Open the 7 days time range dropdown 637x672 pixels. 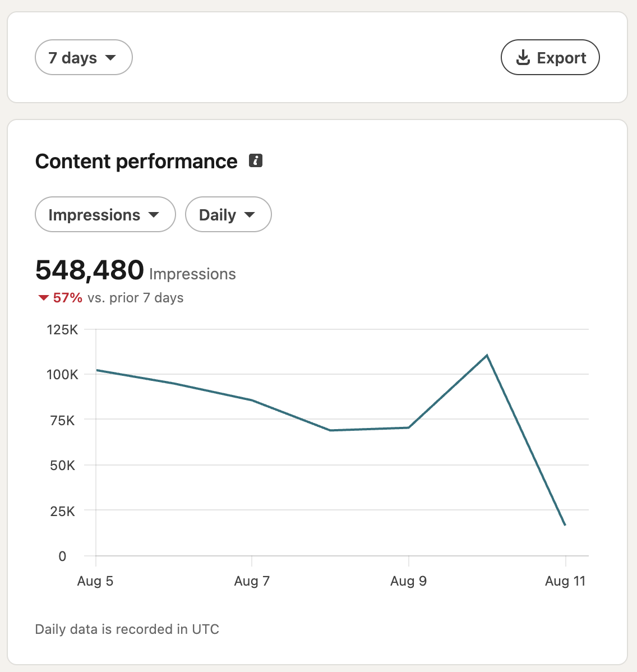pyautogui.click(x=84, y=57)
